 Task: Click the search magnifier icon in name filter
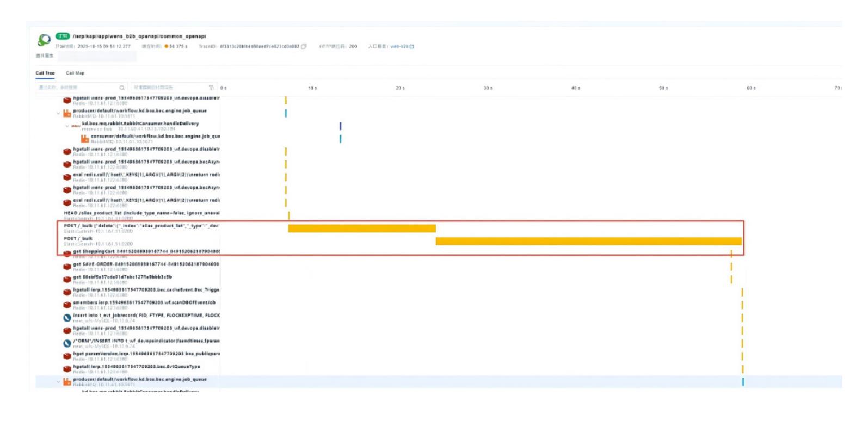pyautogui.click(x=122, y=88)
